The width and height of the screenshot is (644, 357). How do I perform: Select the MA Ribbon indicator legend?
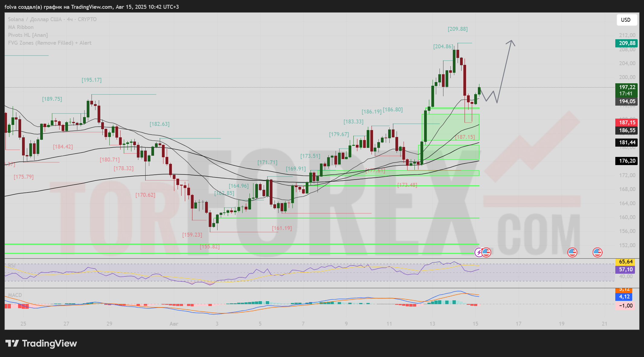click(21, 27)
